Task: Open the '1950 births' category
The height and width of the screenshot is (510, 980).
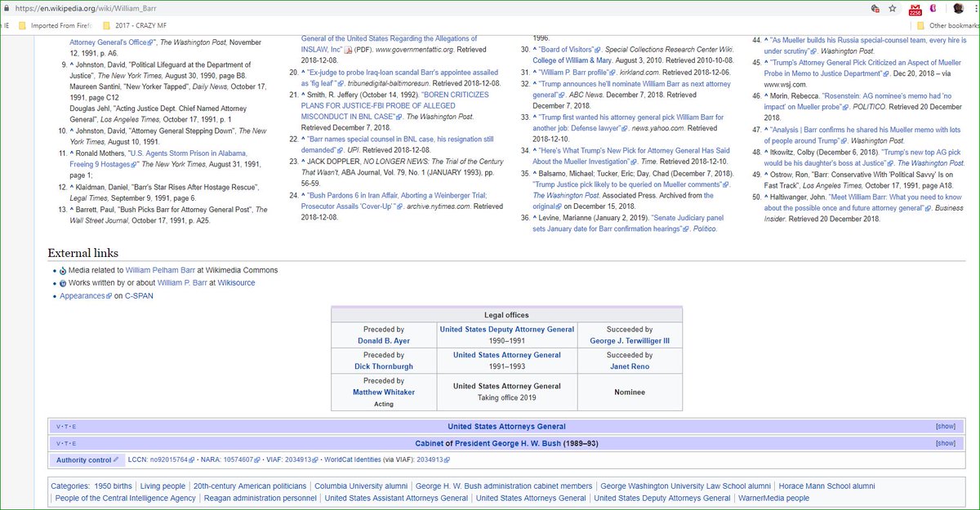Action: 114,486
